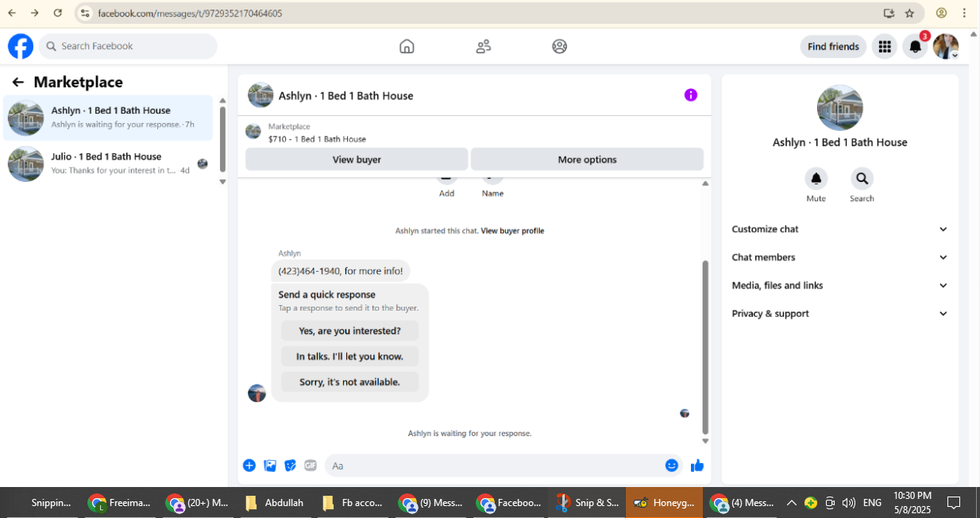Screen dimensions: 980x518
Task: Open the notifications bell with badge
Action: (915, 47)
